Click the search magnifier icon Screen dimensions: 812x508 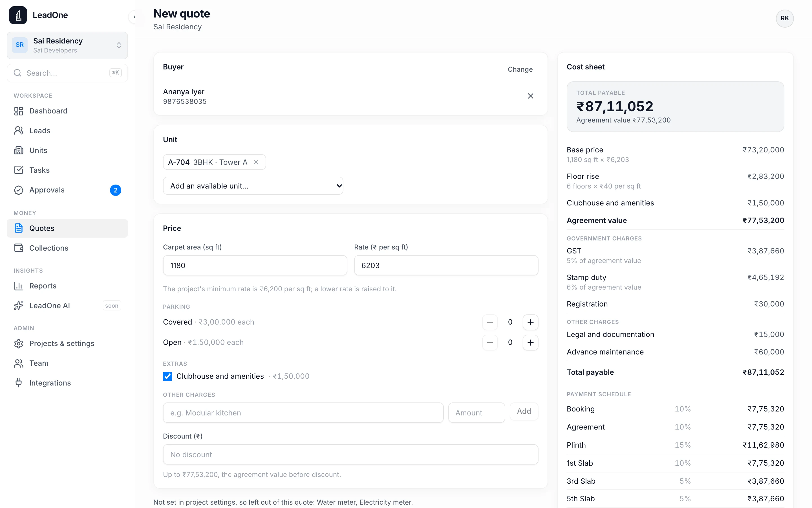click(x=17, y=73)
